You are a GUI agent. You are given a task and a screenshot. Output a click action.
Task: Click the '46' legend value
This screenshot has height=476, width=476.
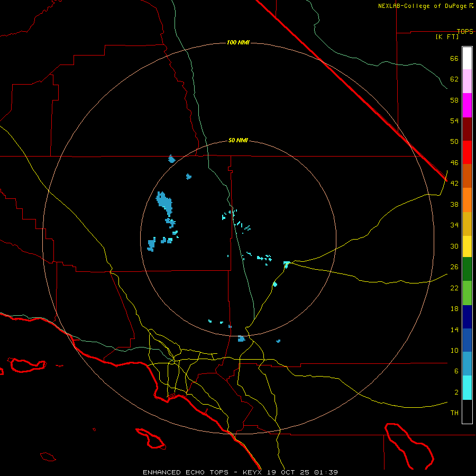click(454, 163)
